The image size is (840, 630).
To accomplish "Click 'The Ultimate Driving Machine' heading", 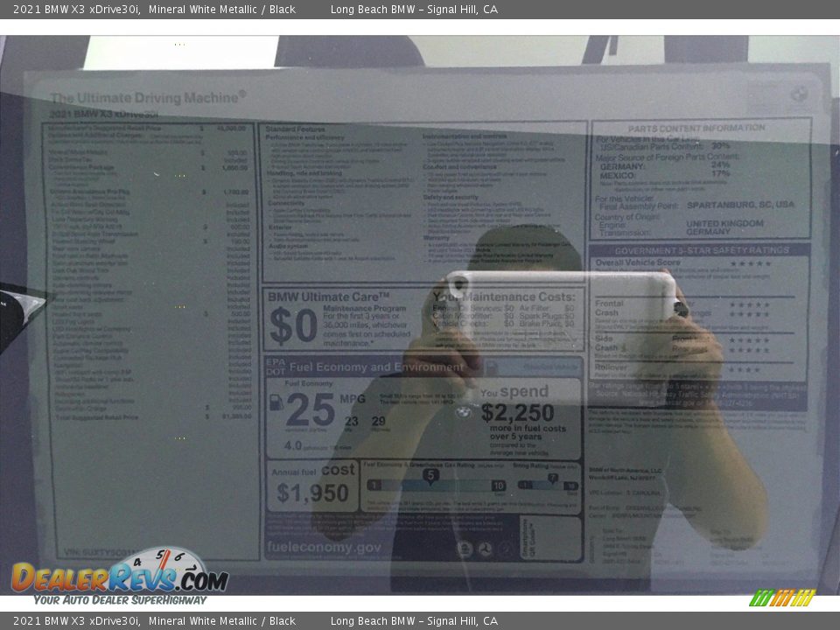I will tap(148, 97).
